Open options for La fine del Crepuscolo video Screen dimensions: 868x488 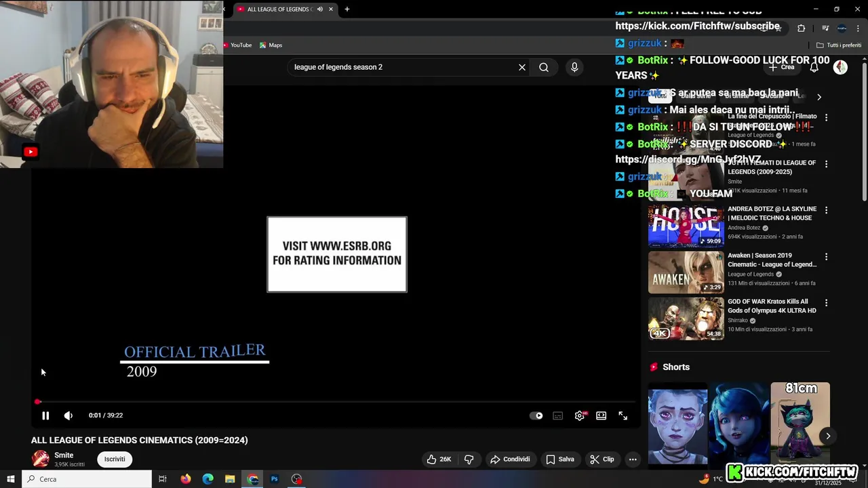pyautogui.click(x=826, y=117)
